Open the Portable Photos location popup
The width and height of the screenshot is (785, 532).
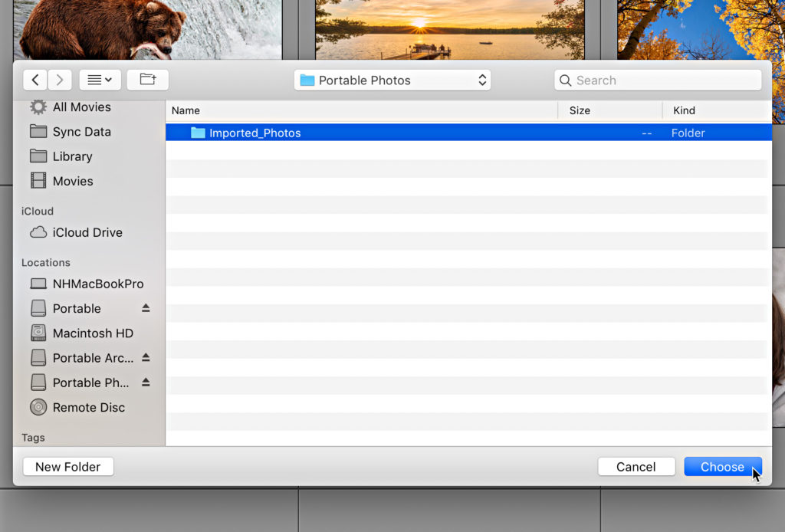click(392, 80)
